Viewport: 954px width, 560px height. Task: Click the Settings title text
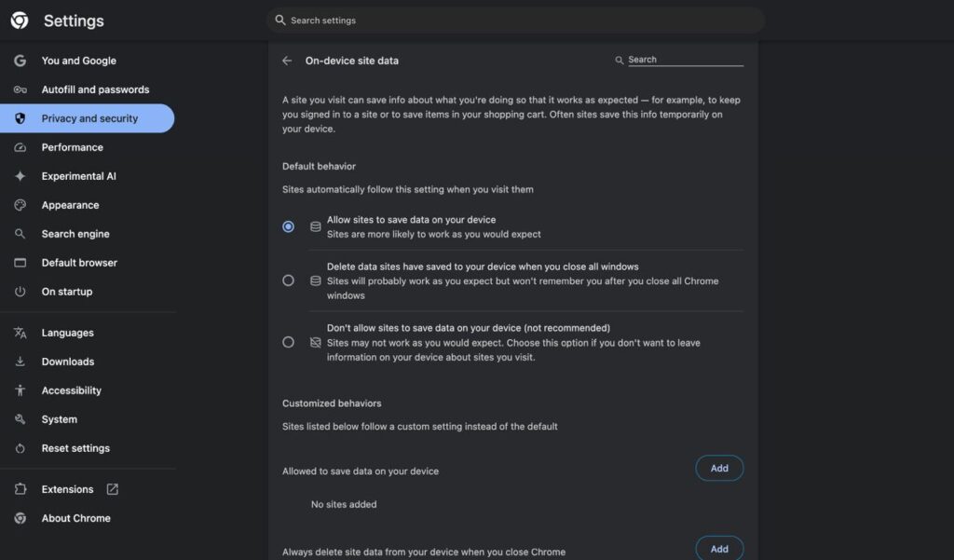point(74,20)
